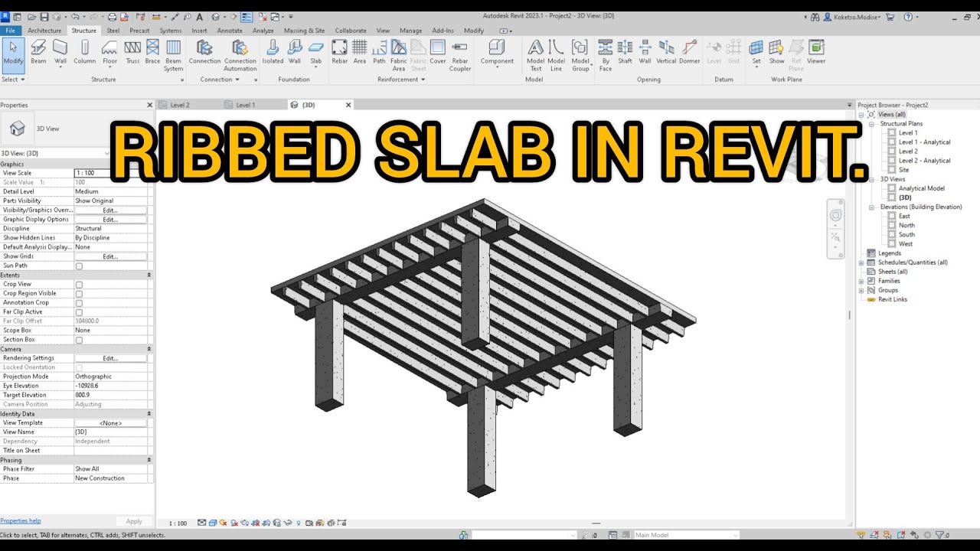Image resolution: width=980 pixels, height=551 pixels.
Task: Open the Select panel dropdown
Action: click(13, 80)
